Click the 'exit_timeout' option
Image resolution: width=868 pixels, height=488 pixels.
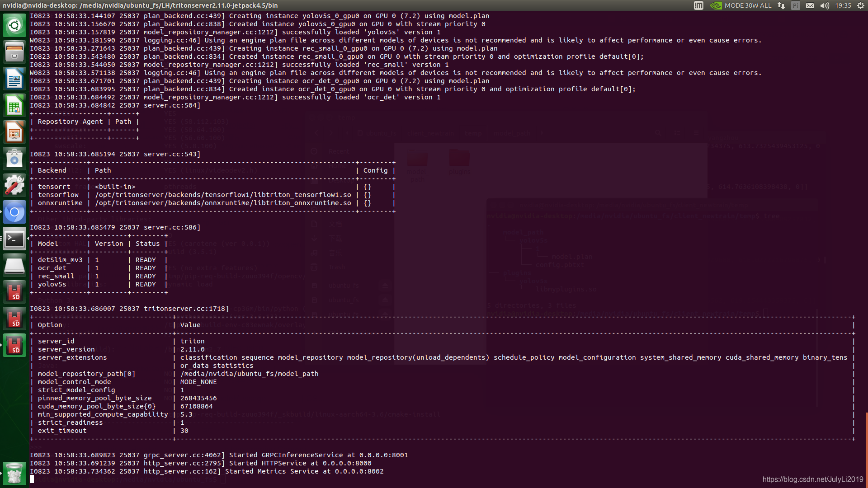(62, 431)
